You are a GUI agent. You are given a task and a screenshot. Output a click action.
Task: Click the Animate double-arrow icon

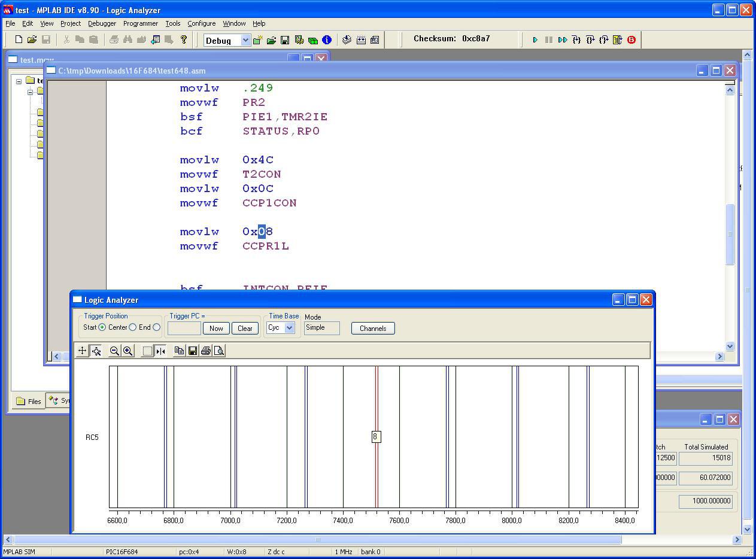[563, 40]
